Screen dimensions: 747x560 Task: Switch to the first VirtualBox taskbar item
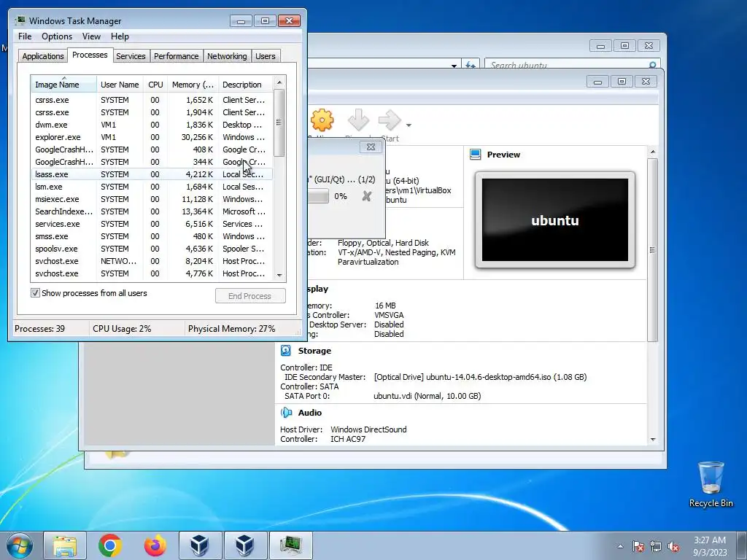point(200,545)
